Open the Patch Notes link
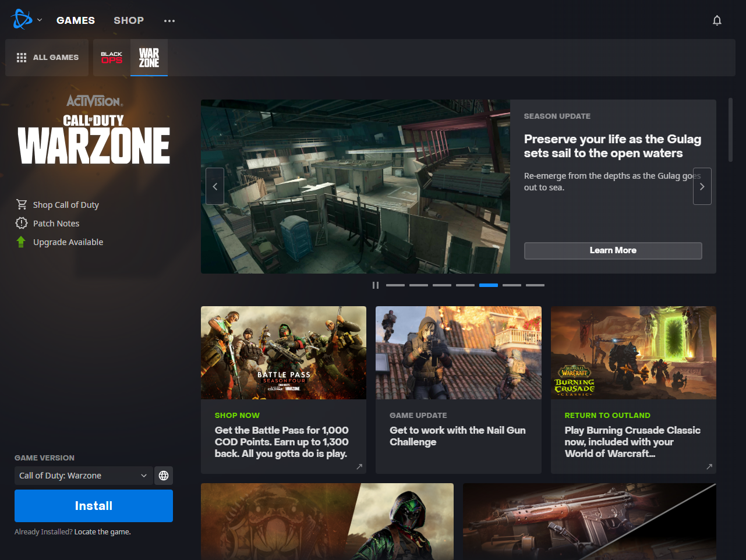This screenshot has width=746, height=560. (x=56, y=224)
